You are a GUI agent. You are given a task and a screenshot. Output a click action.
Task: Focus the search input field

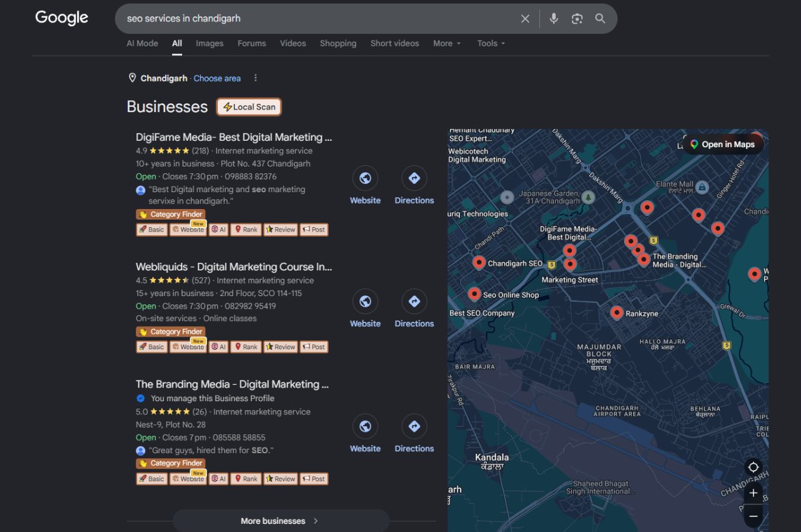click(x=319, y=19)
